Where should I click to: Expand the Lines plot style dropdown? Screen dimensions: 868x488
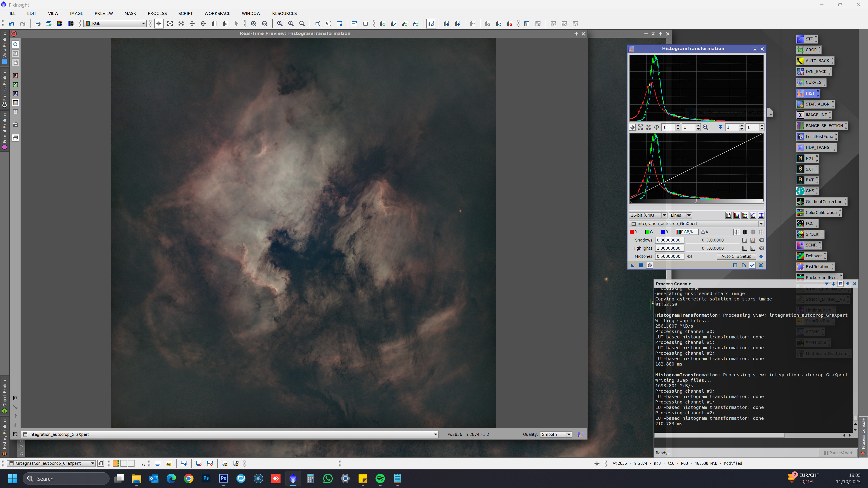[680, 216]
